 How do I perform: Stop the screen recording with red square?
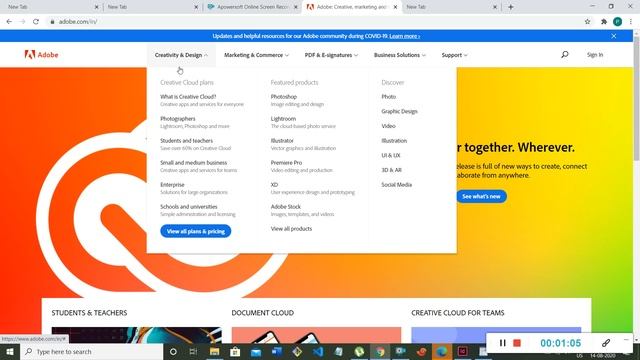517,343
